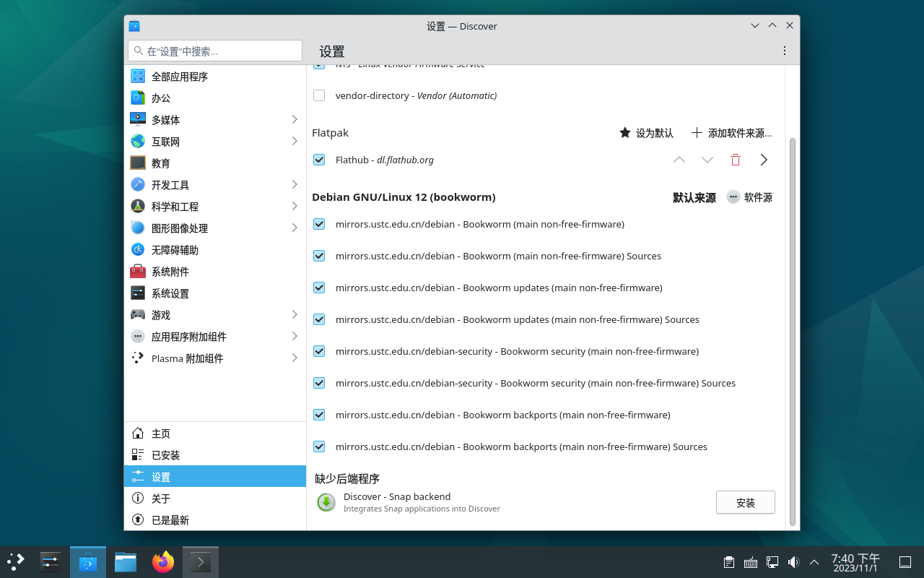Enable the vendor-directory checkbox

pos(319,95)
